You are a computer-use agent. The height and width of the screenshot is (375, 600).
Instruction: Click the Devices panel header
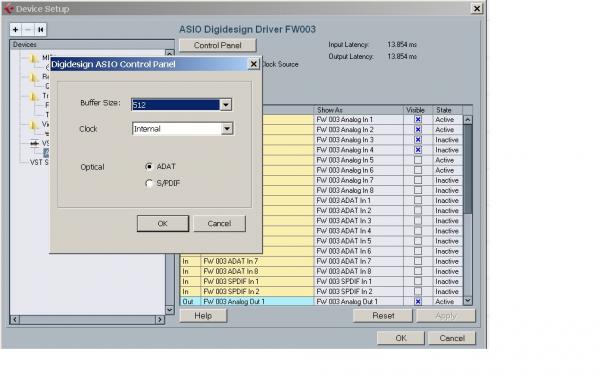click(x=92, y=44)
